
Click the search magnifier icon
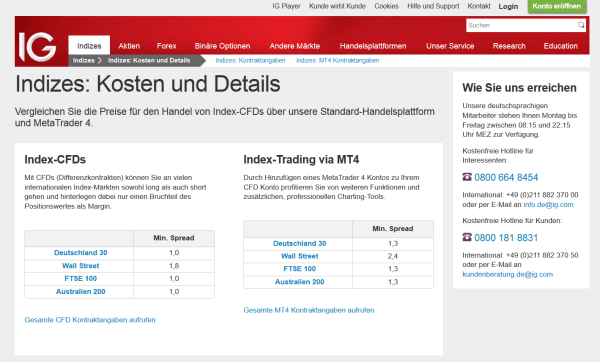point(581,25)
